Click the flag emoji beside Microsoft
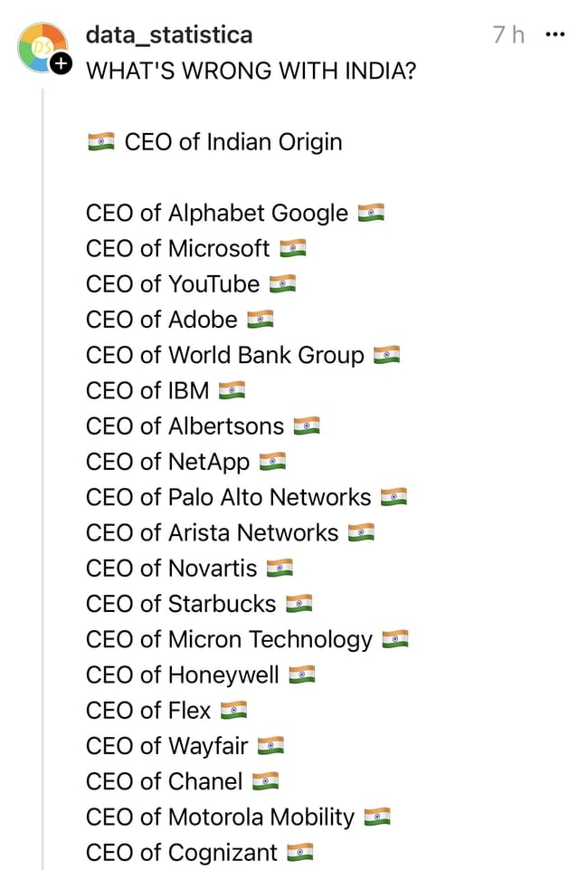This screenshot has width=588, height=870. (293, 249)
